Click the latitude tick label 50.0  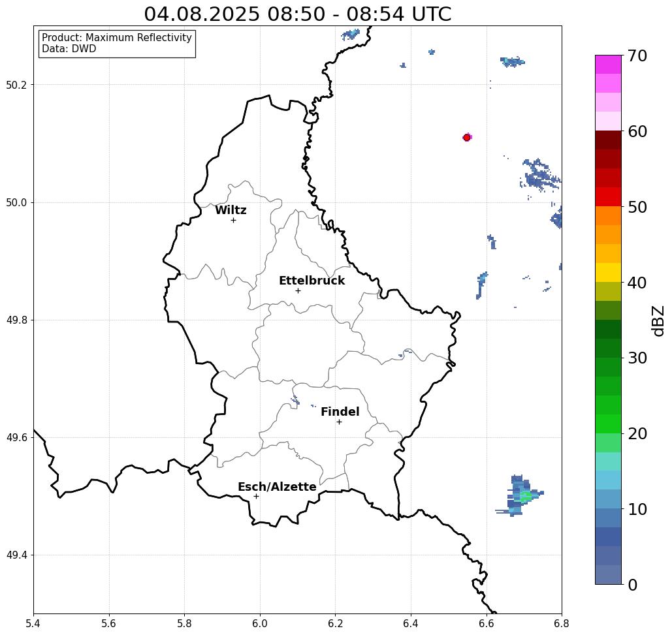tap(16, 202)
